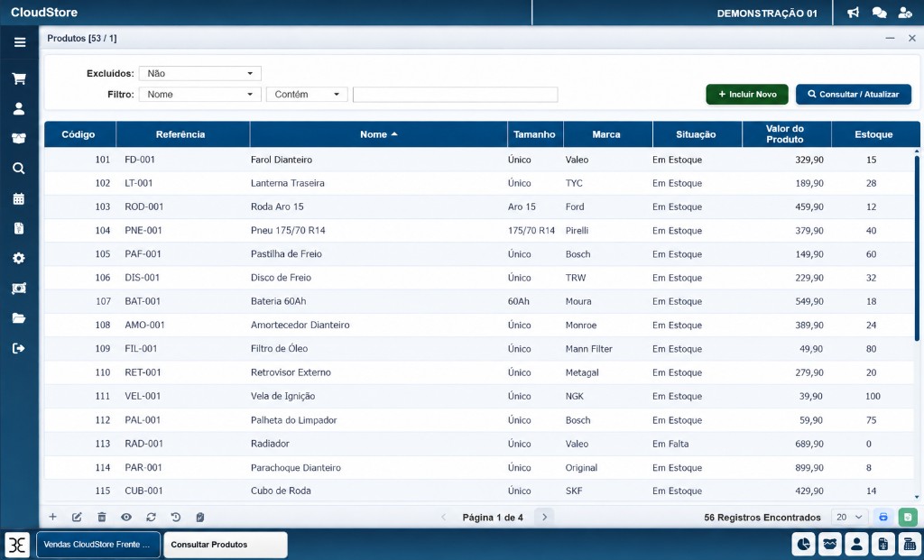924x560 pixels.
Task: Edit the selected record with pencil icon
Action: (77, 517)
